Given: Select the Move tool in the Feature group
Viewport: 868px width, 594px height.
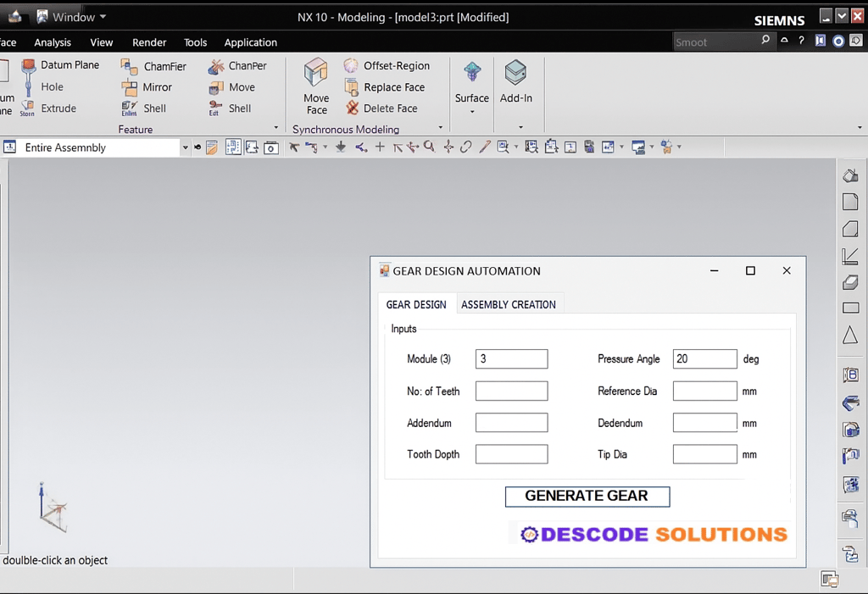Looking at the screenshot, I should click(232, 87).
